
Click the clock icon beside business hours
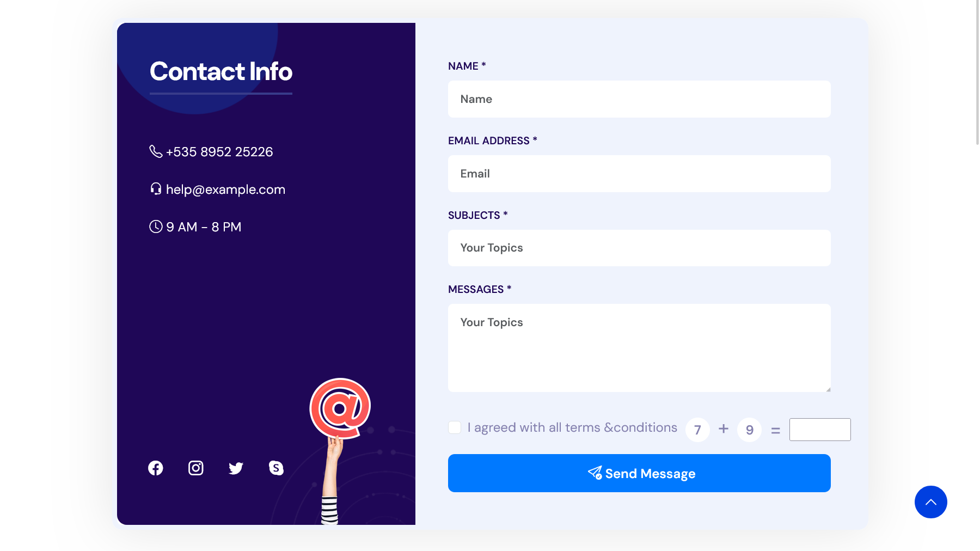tap(155, 227)
